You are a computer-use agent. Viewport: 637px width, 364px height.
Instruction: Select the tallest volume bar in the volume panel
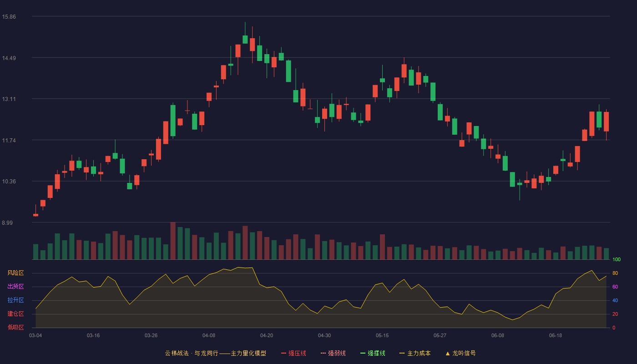173,241
